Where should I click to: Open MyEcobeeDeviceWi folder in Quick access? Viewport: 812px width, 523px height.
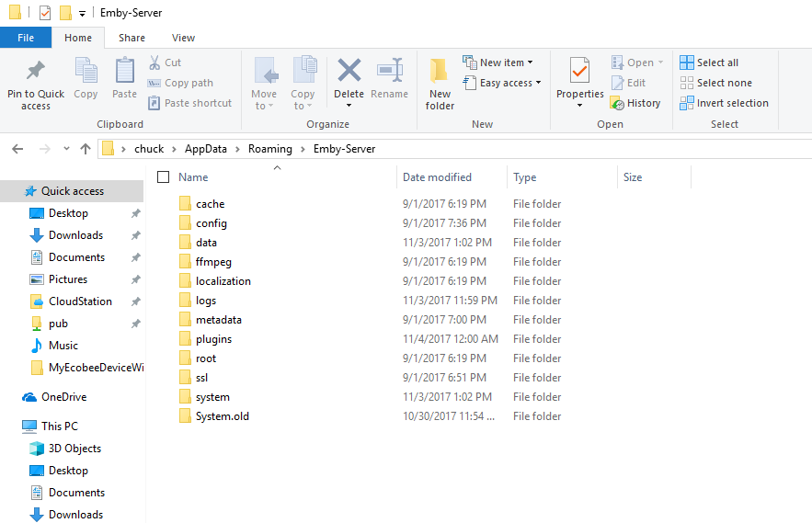point(87,368)
